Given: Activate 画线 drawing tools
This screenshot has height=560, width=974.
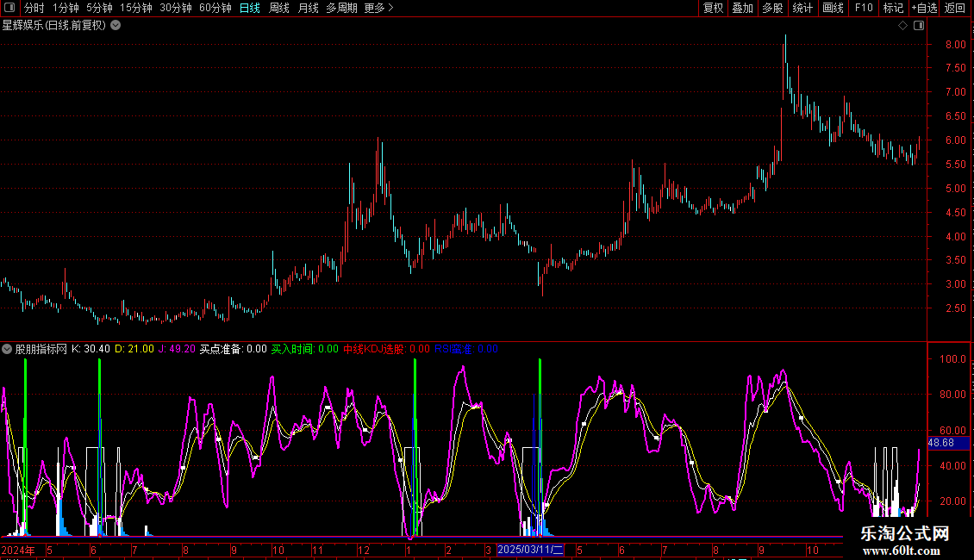Looking at the screenshot, I should pos(833,8).
